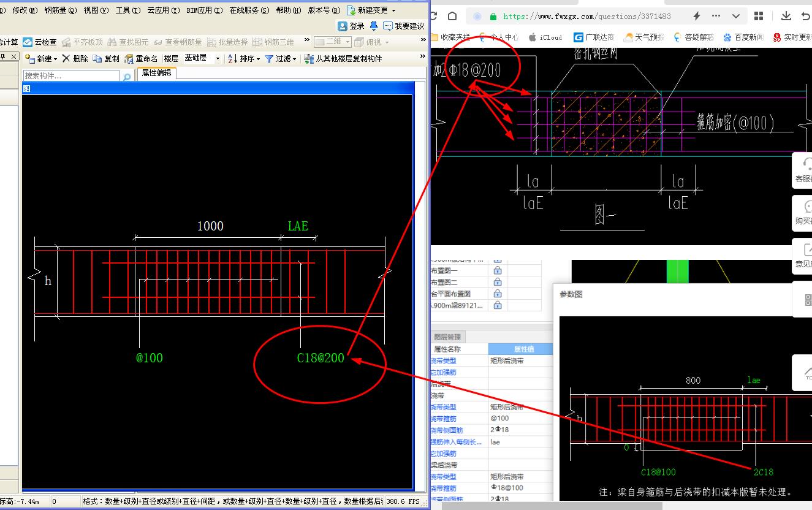Click the browser undo arrow icon
812x510 pixels.
(806, 16)
